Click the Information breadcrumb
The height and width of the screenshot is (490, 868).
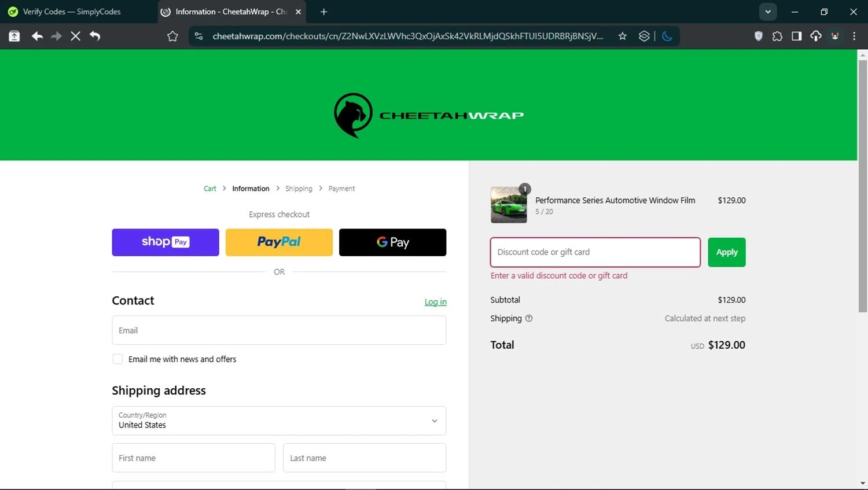click(x=251, y=189)
